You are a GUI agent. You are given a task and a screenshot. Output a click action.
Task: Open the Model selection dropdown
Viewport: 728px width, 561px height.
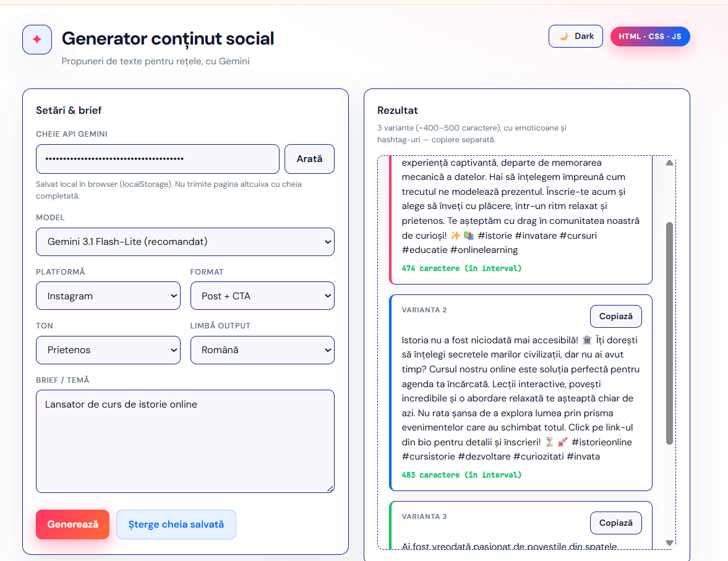(185, 242)
